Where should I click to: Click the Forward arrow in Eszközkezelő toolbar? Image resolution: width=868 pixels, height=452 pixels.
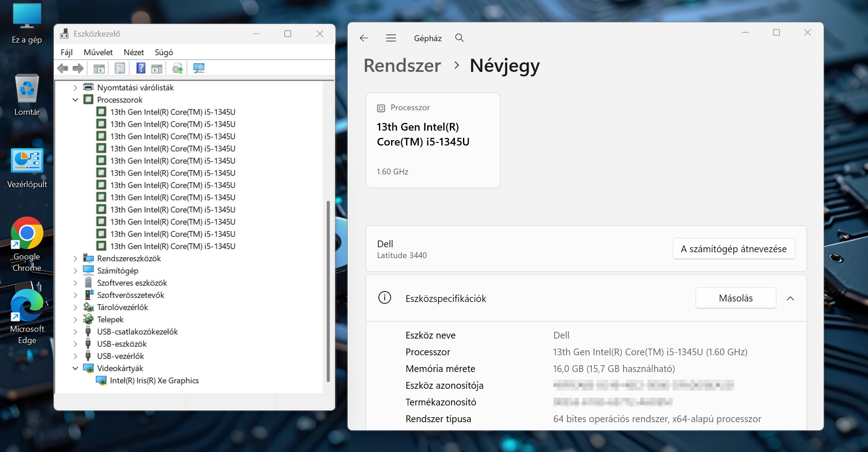tap(78, 68)
